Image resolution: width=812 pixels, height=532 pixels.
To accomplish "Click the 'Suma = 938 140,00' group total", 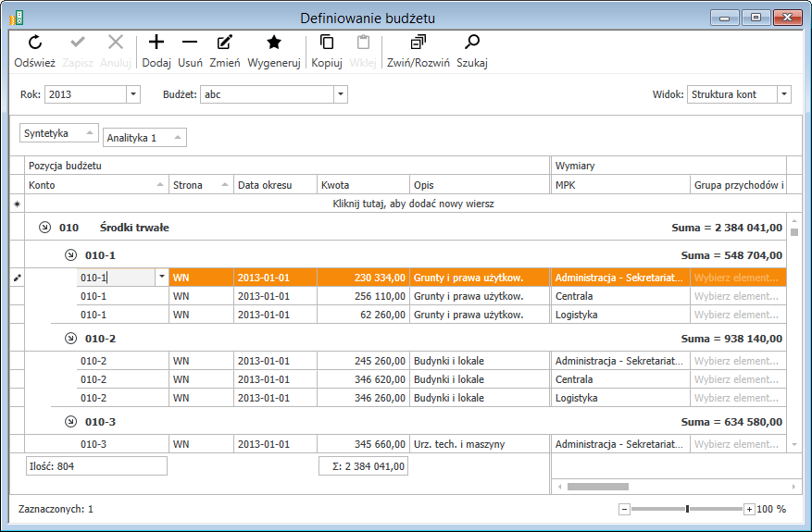I will pos(731,339).
